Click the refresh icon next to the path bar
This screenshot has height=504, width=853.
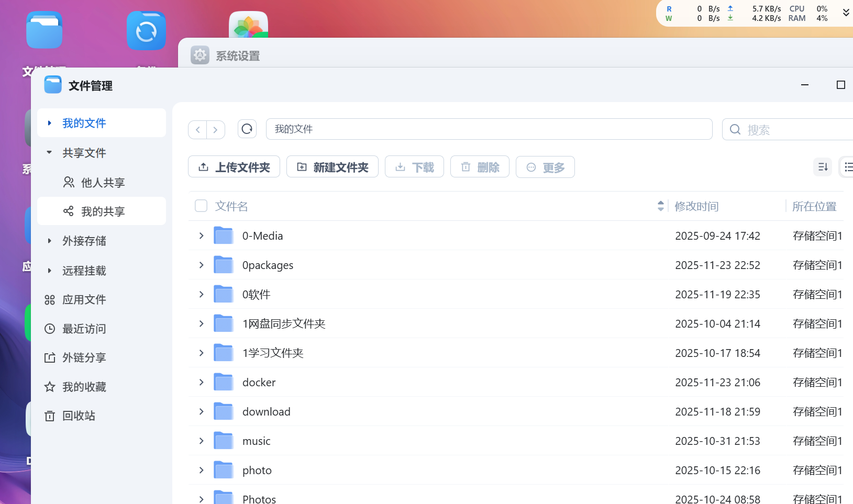247,129
